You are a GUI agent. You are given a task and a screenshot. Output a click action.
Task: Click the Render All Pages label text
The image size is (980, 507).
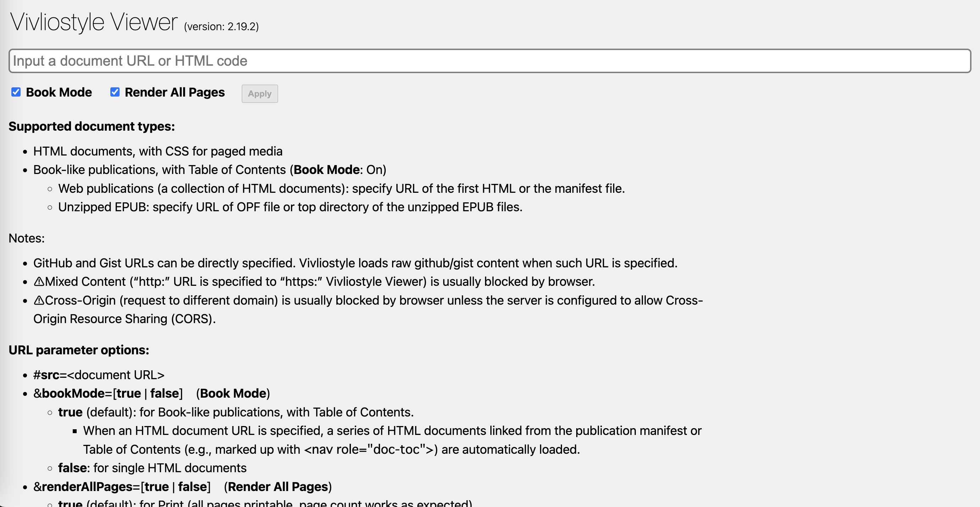175,93
